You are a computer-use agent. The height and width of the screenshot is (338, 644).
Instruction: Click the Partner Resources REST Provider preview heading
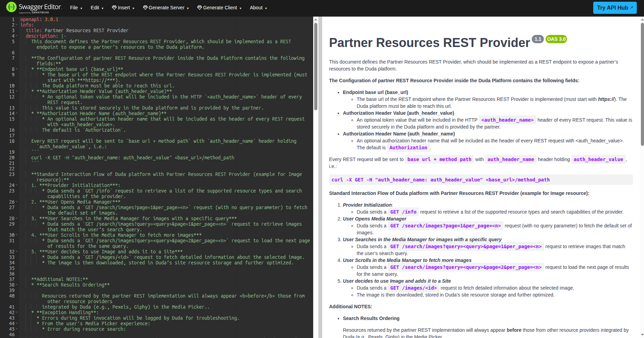click(429, 43)
